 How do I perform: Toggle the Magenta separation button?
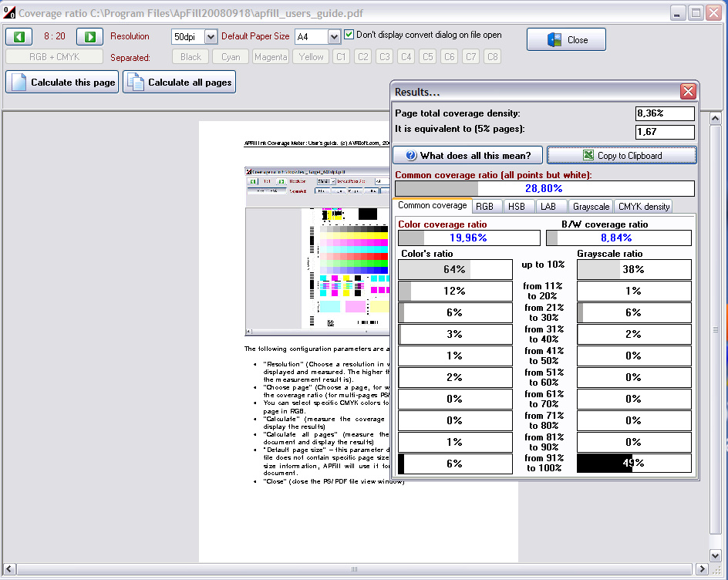point(271,56)
